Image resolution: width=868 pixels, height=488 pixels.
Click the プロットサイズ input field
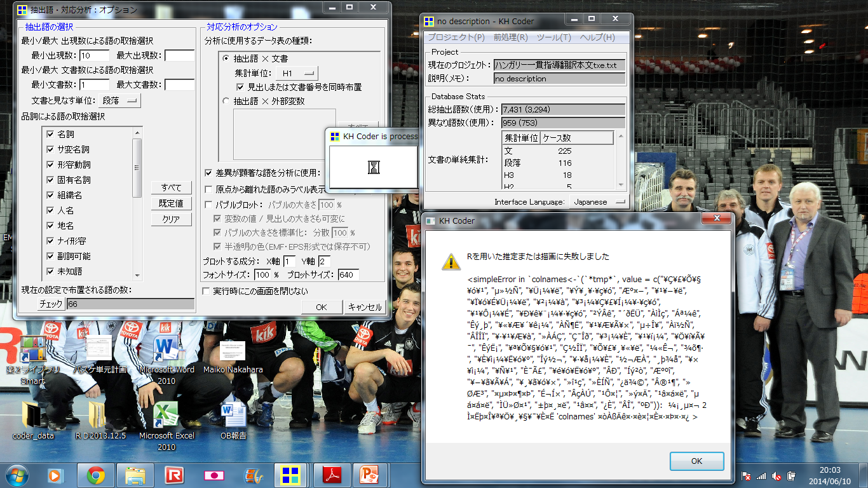349,275
